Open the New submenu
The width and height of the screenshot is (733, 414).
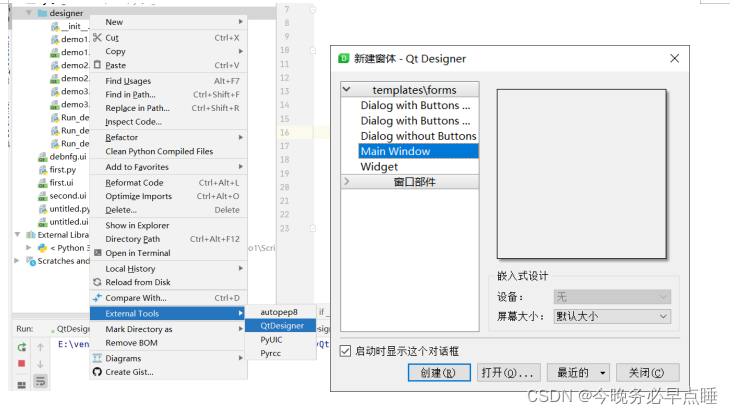pyautogui.click(x=168, y=22)
